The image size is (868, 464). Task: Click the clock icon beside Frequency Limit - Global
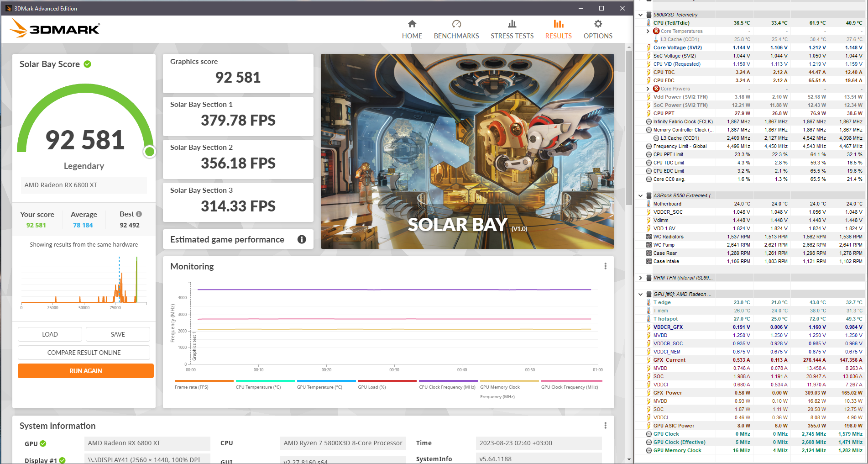(648, 146)
